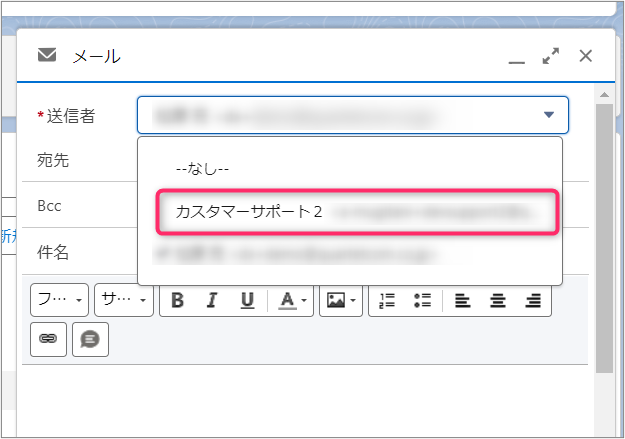Open the text color picker
The width and height of the screenshot is (625, 439).
coord(293,300)
